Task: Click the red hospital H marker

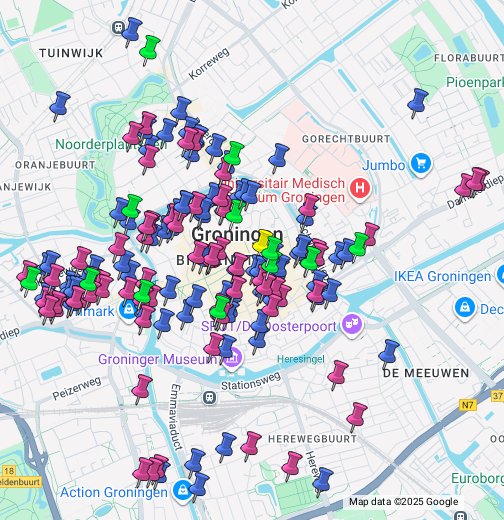Action: pos(360,189)
